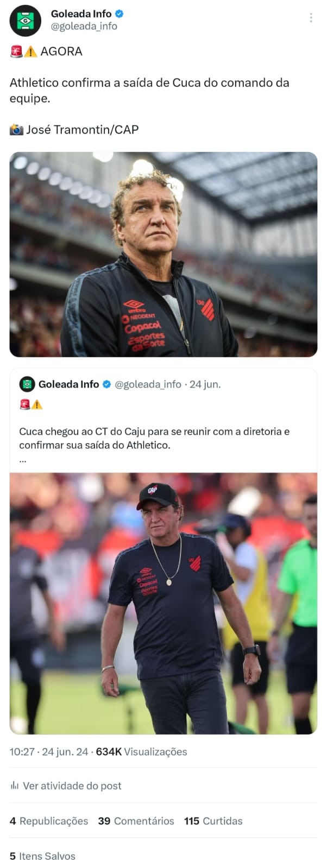Click the quoted post's 24 jun. date

[205, 384]
